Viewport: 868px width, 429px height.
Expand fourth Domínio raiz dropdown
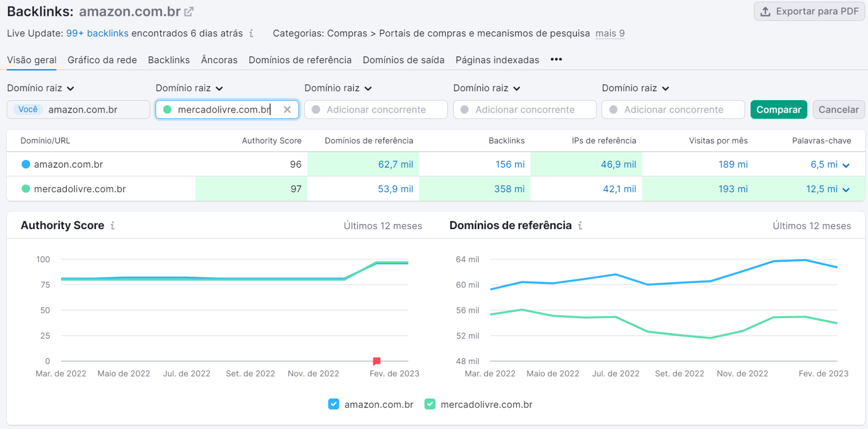pyautogui.click(x=487, y=88)
